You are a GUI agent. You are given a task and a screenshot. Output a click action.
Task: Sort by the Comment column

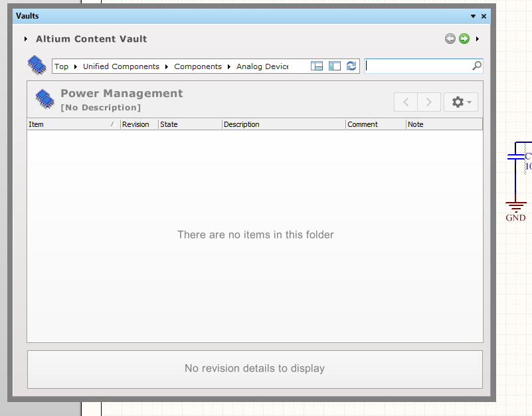(x=376, y=124)
